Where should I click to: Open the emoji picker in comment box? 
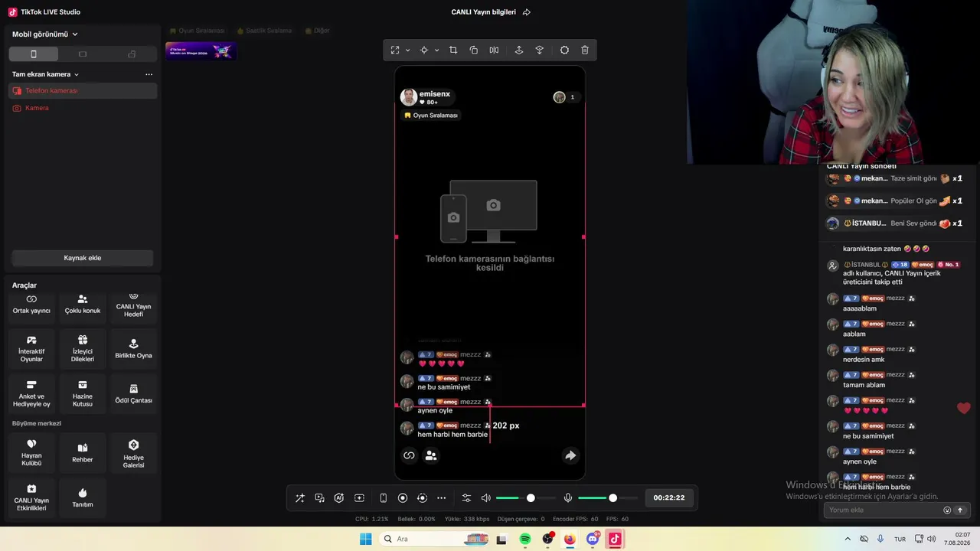[x=947, y=510]
